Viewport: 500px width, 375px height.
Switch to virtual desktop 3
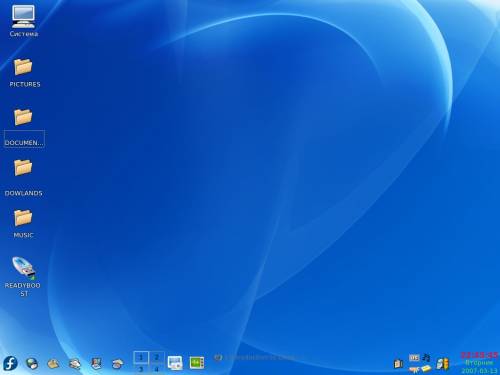point(141,369)
